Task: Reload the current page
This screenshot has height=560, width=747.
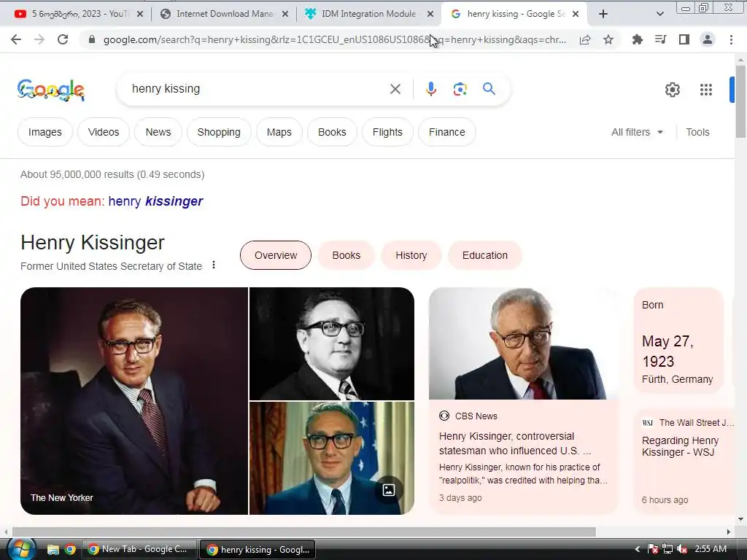Action: coord(63,39)
